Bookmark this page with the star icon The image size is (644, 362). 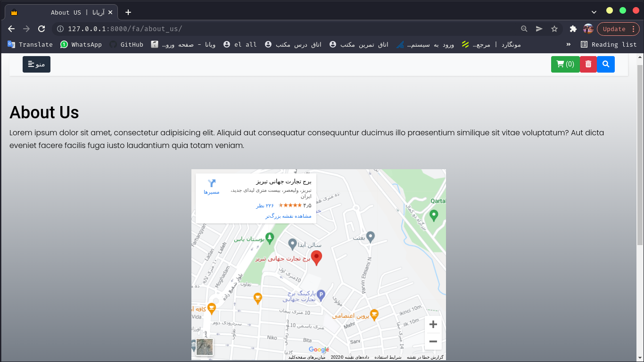click(554, 29)
